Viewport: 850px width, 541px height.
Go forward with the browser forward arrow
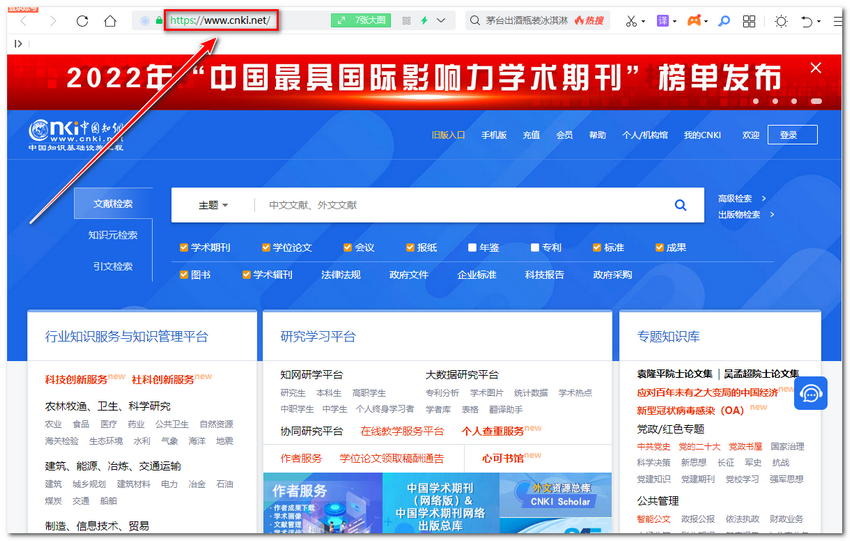(x=53, y=21)
